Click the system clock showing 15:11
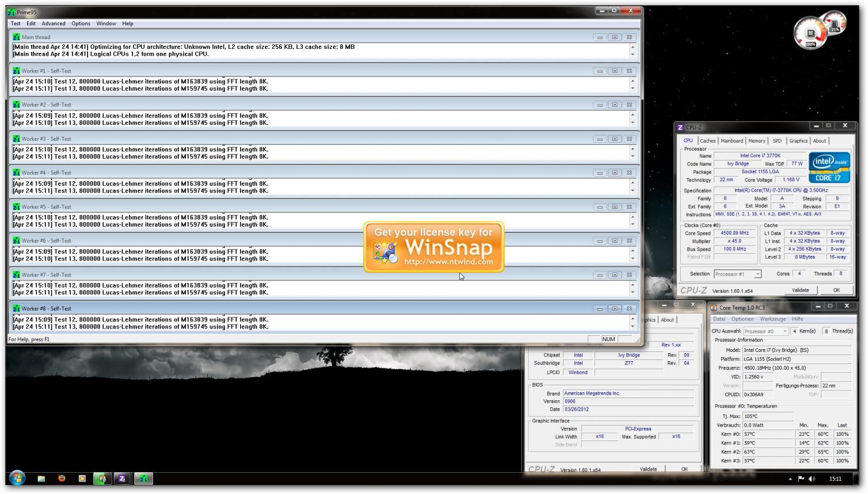The height and width of the screenshot is (494, 868). (x=835, y=478)
